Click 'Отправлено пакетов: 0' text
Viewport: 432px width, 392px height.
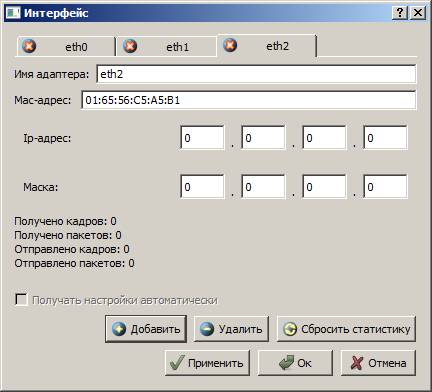point(74,263)
